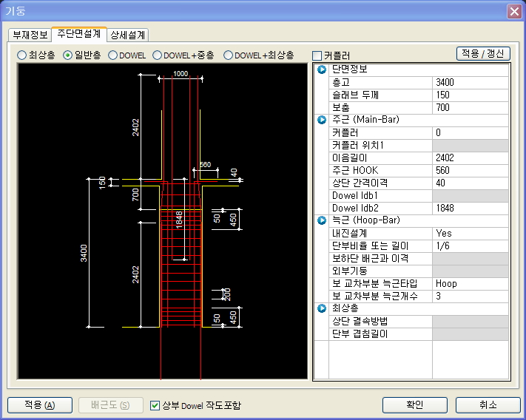The width and height of the screenshot is (526, 420).
Task: Click the 늑근 (Hoop-Bar) header text
Action: (x=366, y=220)
